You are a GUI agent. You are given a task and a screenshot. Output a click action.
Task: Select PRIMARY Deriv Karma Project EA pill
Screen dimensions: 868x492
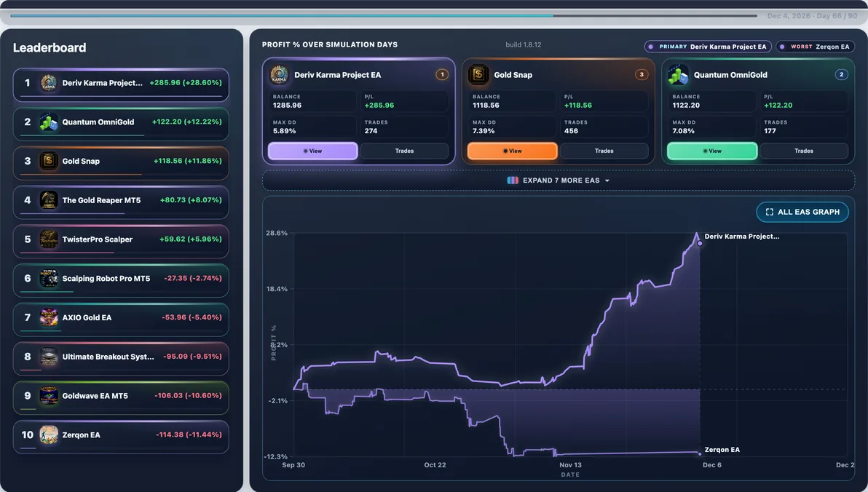708,47
